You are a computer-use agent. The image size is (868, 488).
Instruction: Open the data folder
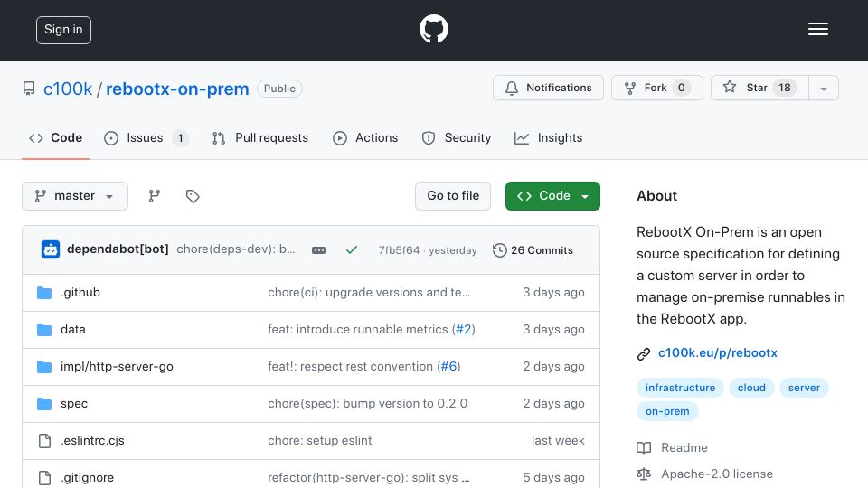(x=73, y=329)
